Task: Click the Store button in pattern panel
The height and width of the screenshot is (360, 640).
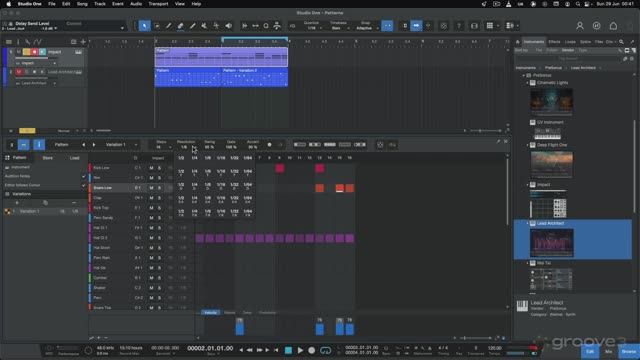Action: click(48, 158)
